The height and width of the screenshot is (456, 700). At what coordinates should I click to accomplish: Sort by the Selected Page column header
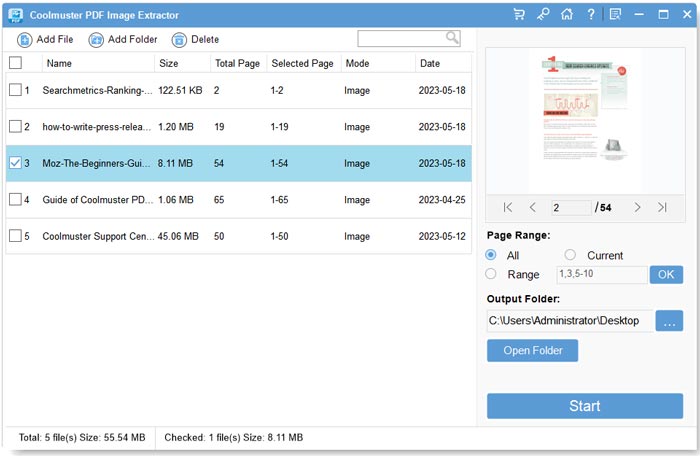coord(303,63)
